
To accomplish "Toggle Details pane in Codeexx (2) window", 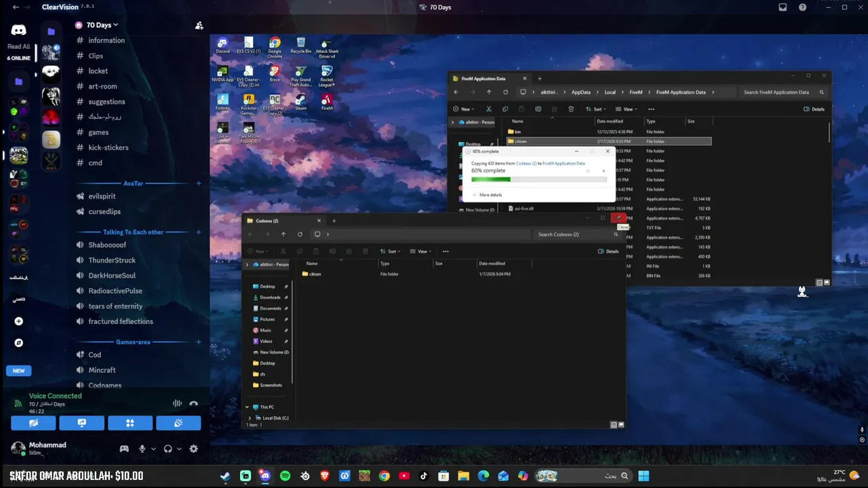I will [x=608, y=251].
